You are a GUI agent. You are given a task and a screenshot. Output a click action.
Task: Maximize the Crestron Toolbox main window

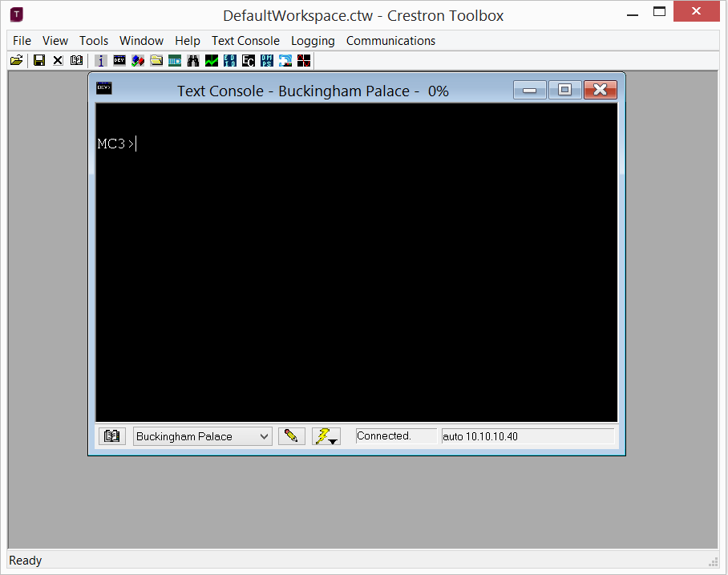pos(659,11)
